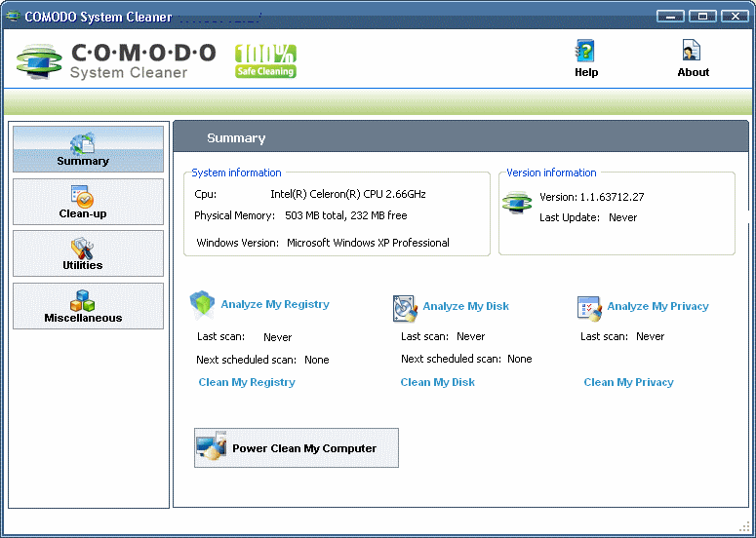Click the Clean My Registry link
Image resolution: width=756 pixels, height=538 pixels.
coord(247,382)
